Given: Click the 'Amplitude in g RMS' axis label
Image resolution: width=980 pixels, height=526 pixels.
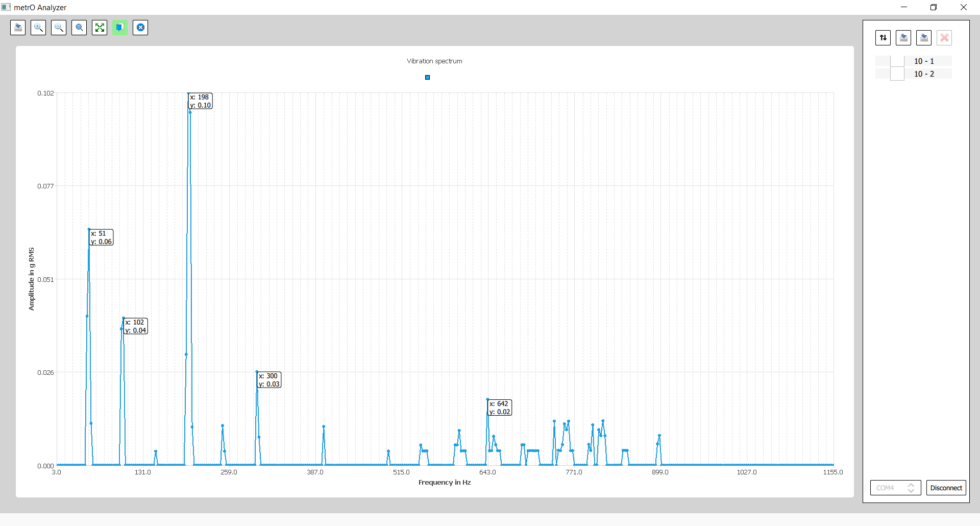Looking at the screenshot, I should coord(32,279).
